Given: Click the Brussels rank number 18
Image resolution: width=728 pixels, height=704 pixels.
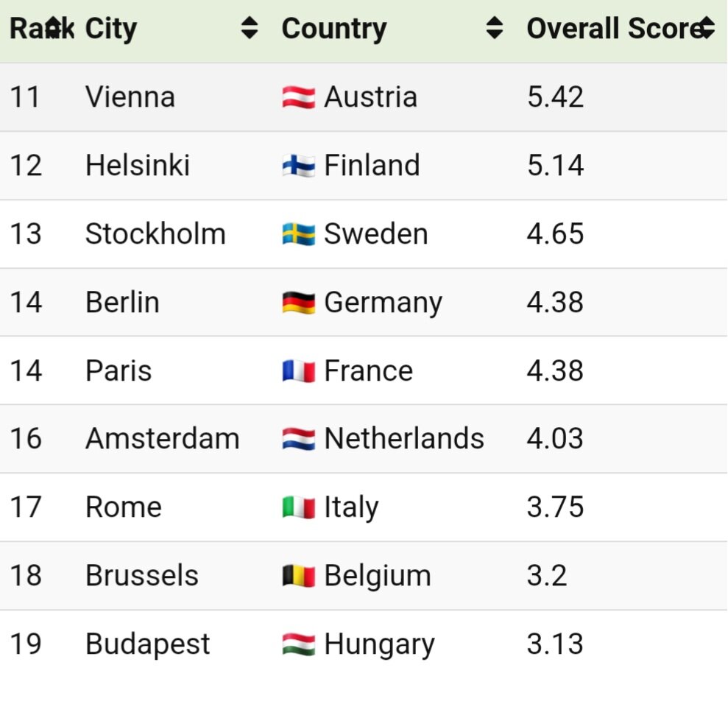Looking at the screenshot, I should coord(26,576).
